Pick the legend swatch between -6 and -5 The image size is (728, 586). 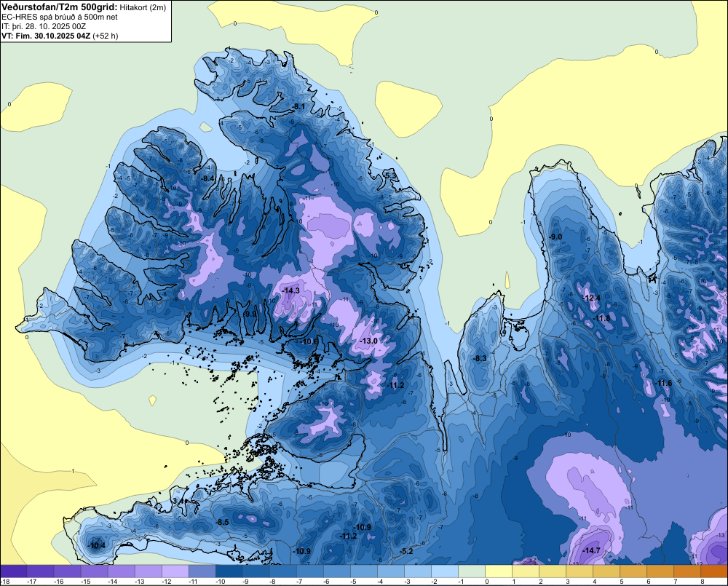(336, 571)
